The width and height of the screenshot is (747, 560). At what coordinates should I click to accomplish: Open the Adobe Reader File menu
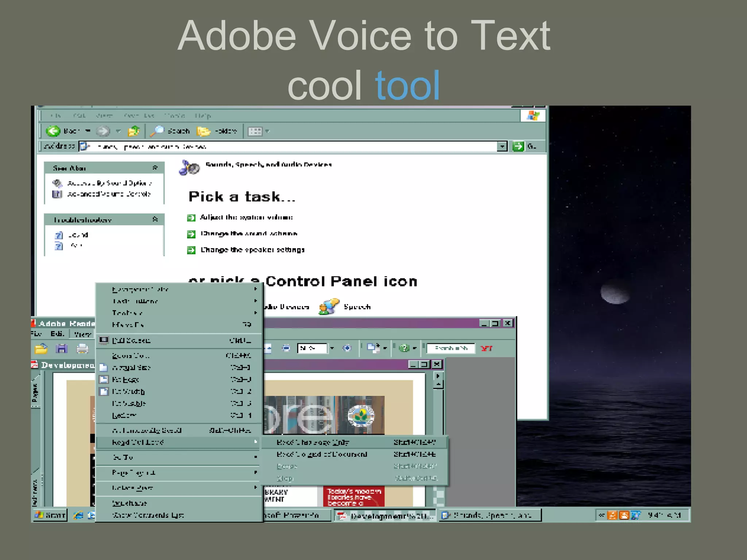pyautogui.click(x=36, y=334)
